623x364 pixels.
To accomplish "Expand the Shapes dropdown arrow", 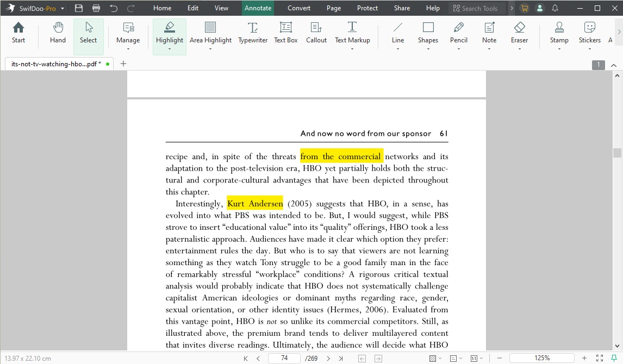I will [428, 49].
